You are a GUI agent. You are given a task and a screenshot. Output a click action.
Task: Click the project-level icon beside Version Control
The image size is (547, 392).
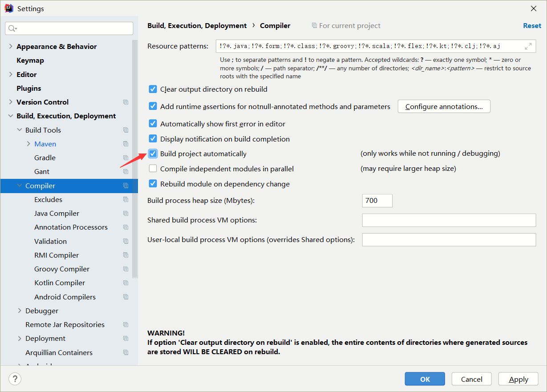coord(126,102)
